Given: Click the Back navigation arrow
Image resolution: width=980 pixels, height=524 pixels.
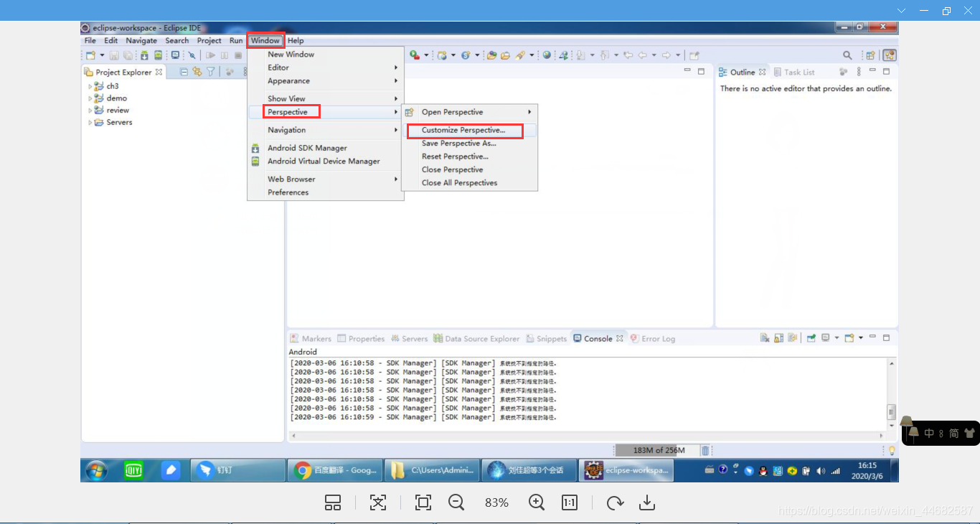Looking at the screenshot, I should pyautogui.click(x=643, y=55).
